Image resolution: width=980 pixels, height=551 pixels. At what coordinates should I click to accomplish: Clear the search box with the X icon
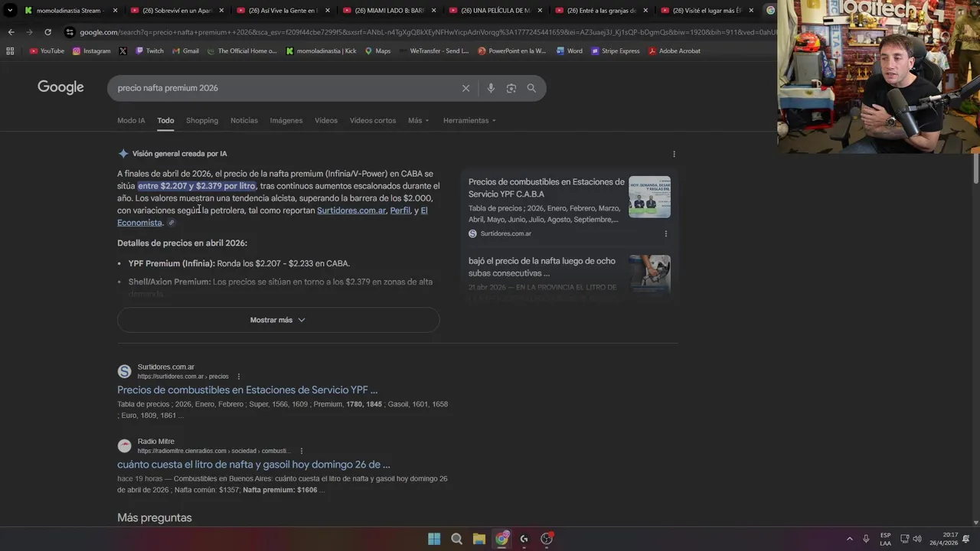point(465,88)
